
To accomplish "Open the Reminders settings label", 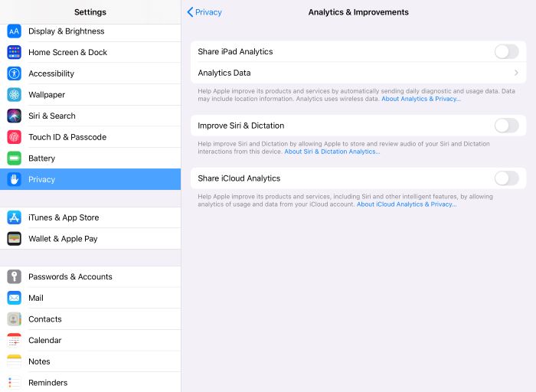I will click(47, 383).
